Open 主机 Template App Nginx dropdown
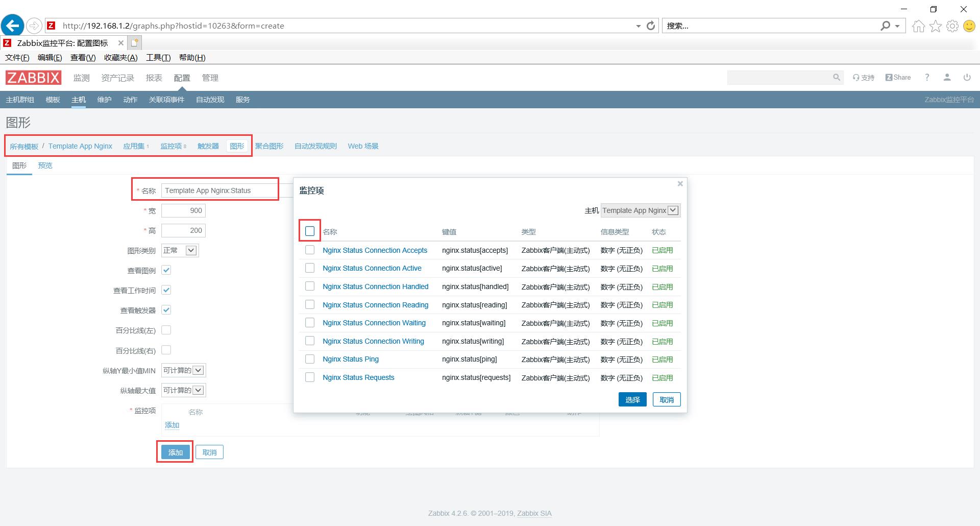 [640, 210]
